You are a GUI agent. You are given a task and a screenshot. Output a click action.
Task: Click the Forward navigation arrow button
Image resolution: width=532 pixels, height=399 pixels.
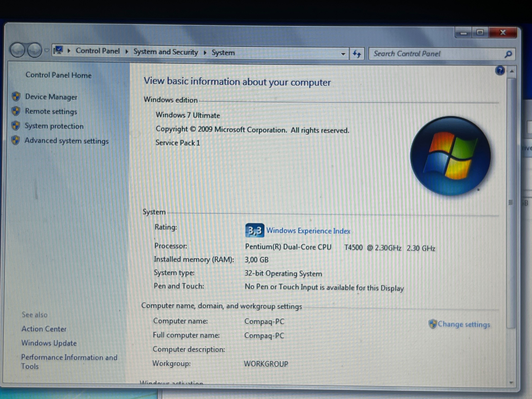pyautogui.click(x=35, y=50)
